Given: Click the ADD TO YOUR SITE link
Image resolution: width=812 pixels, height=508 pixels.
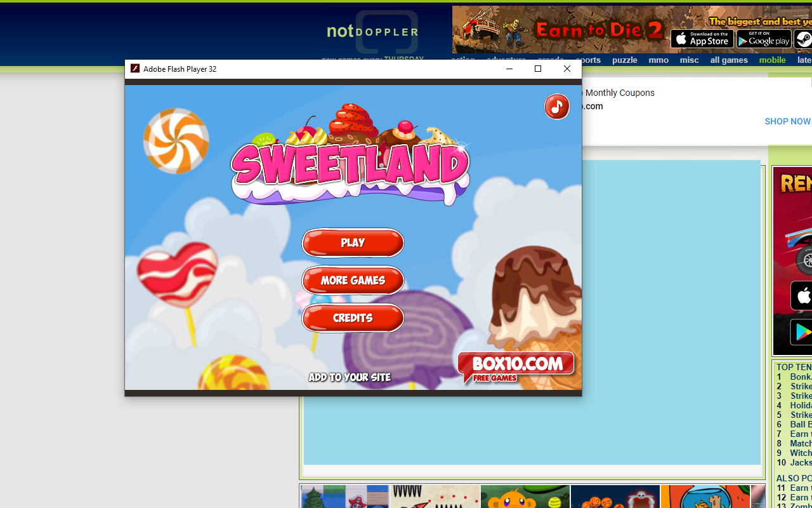Looking at the screenshot, I should (x=350, y=377).
